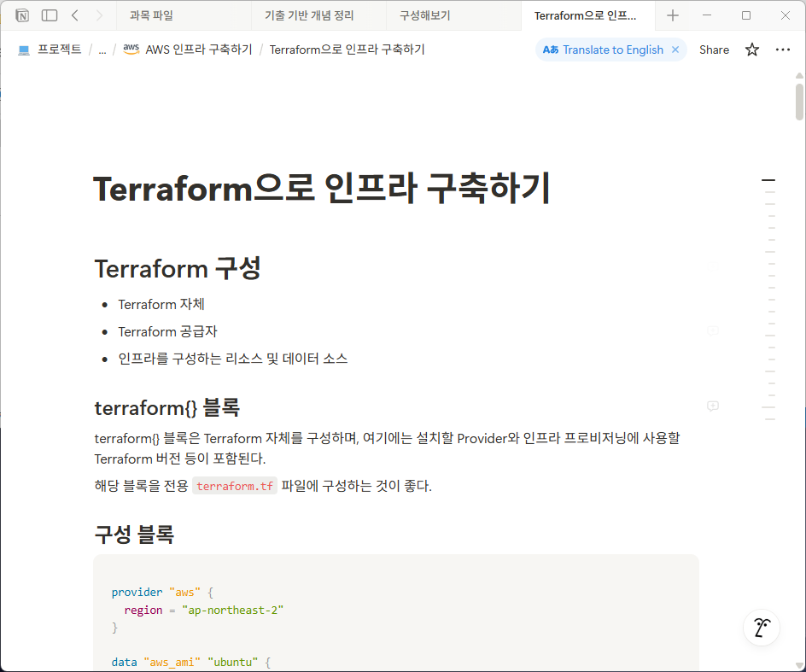Viewport: 806px width, 672px height.
Task: Click the laptop icon in breadcrumb
Action: (24, 50)
